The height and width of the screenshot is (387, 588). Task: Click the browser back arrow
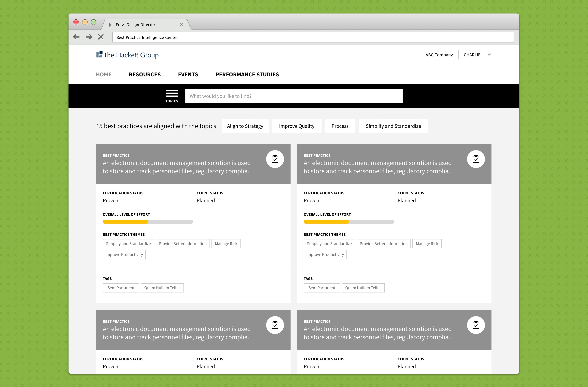coord(76,37)
